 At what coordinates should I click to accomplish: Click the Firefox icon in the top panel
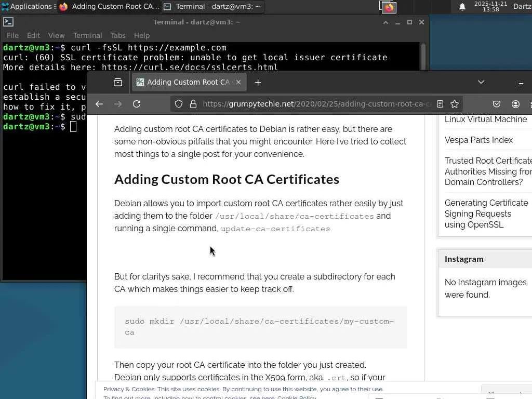[x=389, y=7]
